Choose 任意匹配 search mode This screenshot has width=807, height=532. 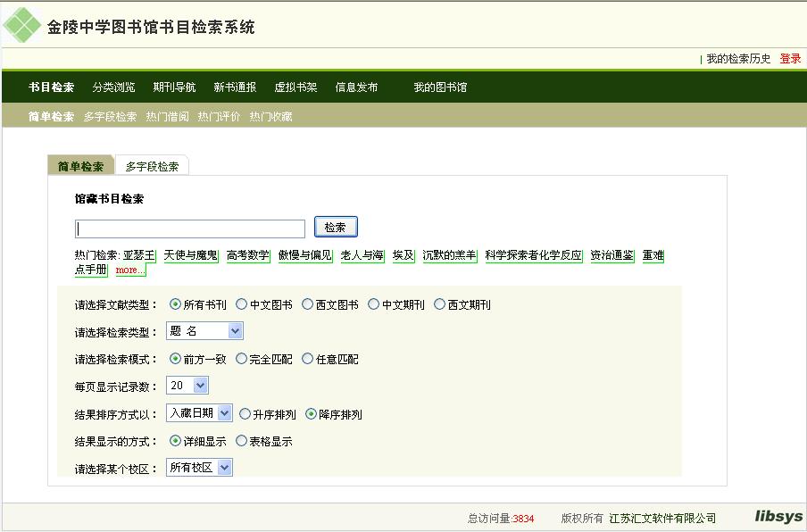307,359
